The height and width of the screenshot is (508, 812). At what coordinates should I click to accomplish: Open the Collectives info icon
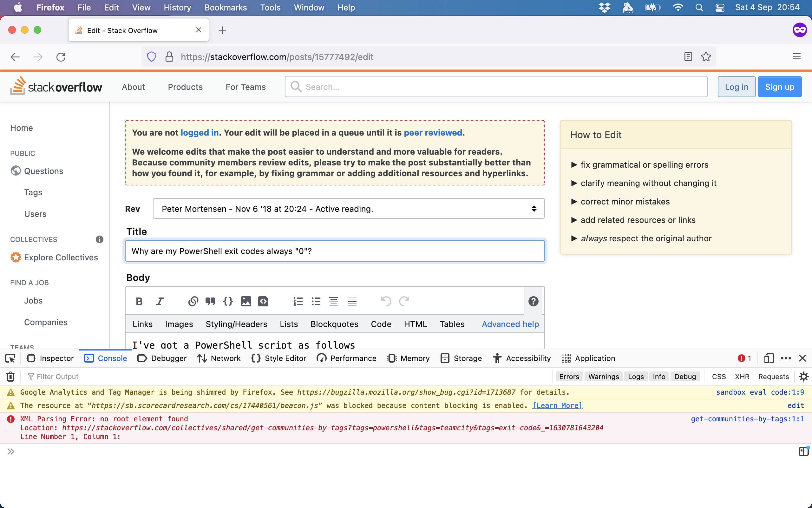click(x=99, y=239)
